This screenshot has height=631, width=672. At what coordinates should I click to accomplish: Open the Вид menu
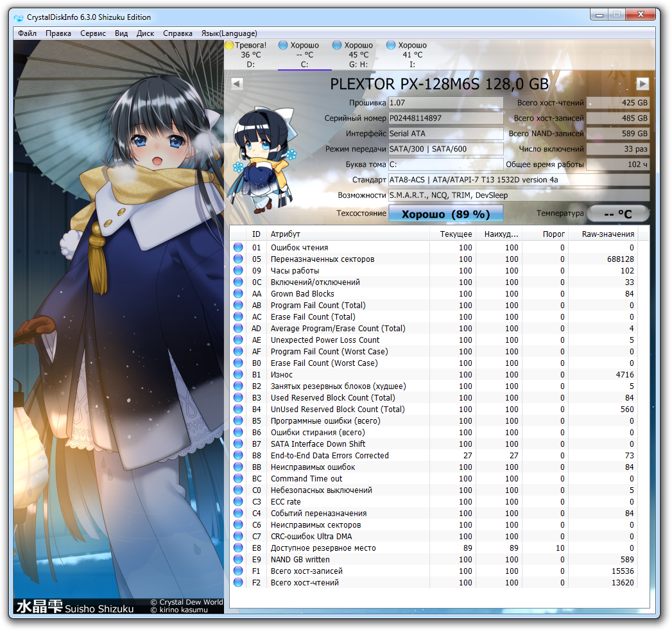coord(121,33)
